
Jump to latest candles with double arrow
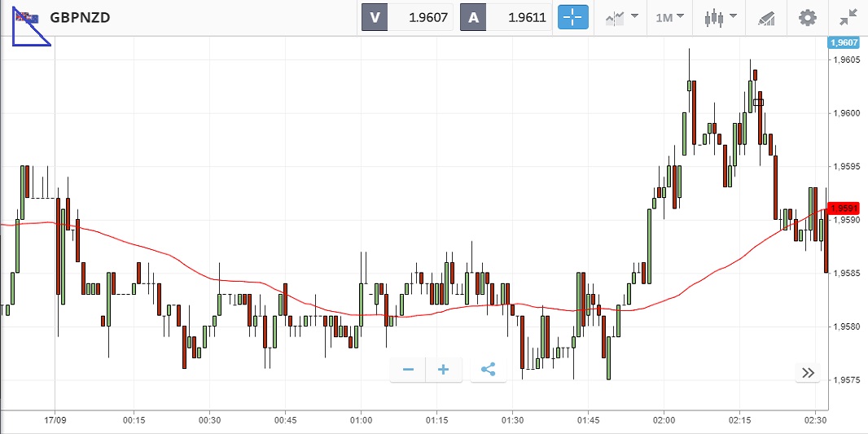click(x=808, y=373)
